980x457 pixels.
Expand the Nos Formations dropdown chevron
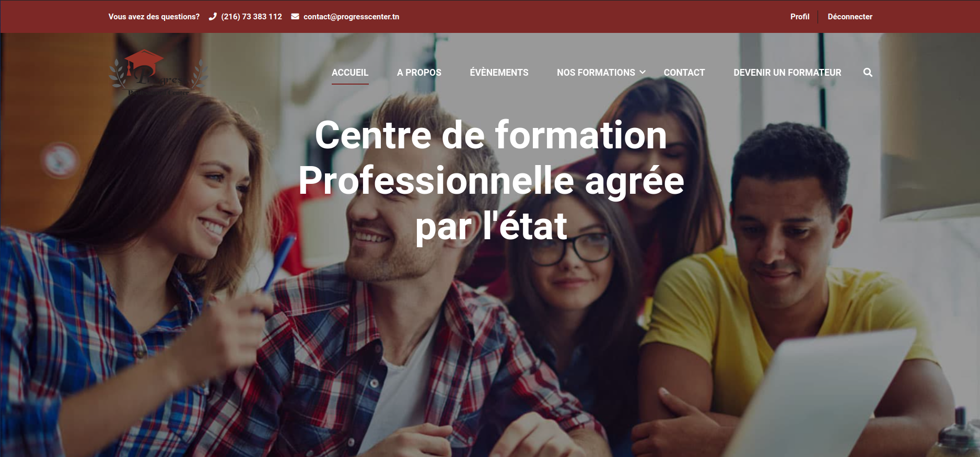pyautogui.click(x=643, y=72)
